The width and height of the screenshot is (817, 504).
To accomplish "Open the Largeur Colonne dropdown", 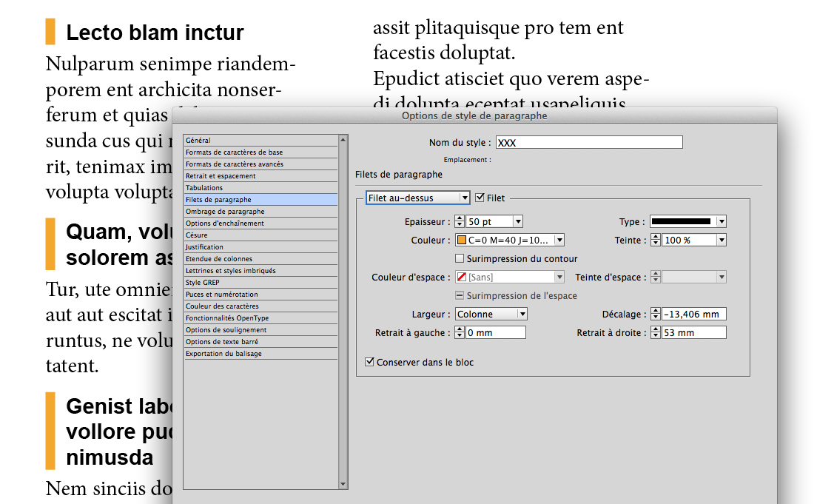I will [491, 315].
